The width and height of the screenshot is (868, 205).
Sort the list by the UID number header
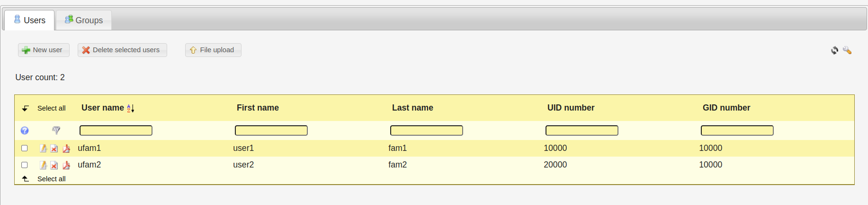coord(571,108)
